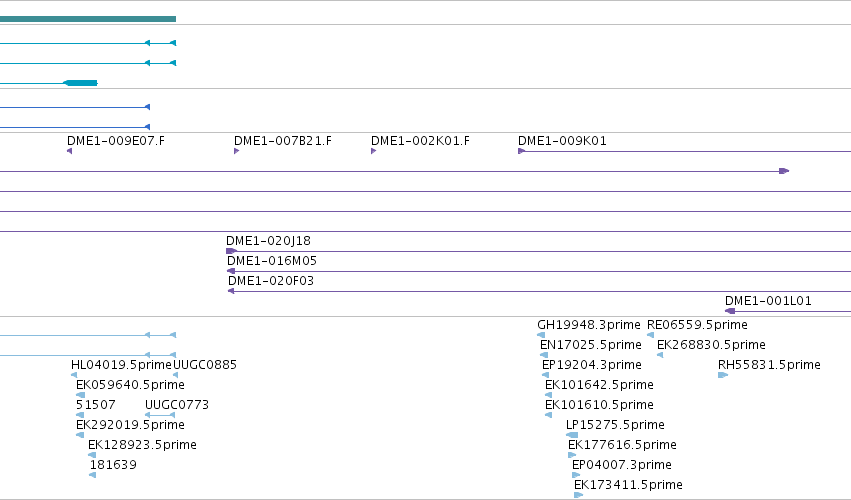This screenshot has width=851, height=500.
Task: Click the DME1-009E07.F arrow marker
Action: (69, 151)
